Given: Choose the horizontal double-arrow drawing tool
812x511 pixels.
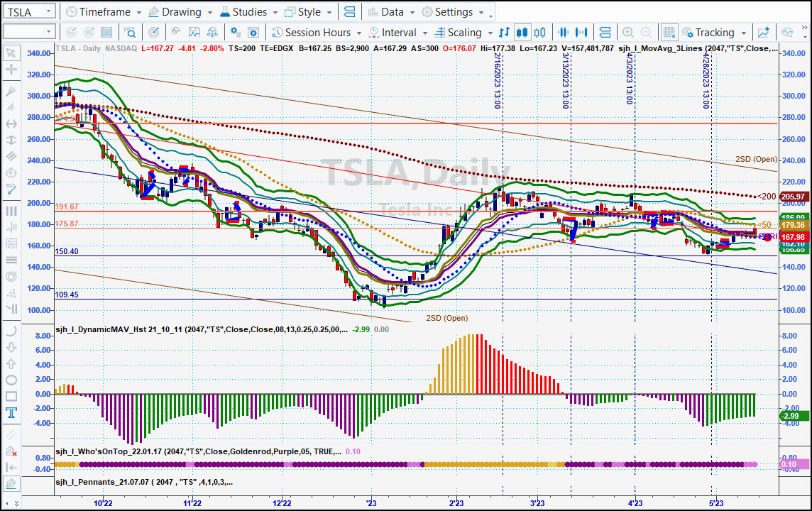Looking at the screenshot, I should pyautogui.click(x=11, y=123).
